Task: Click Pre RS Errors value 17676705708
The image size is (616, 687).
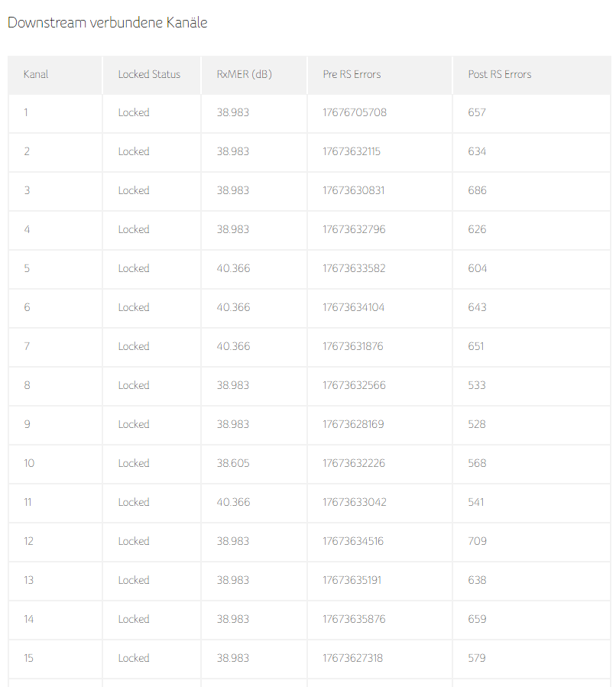Action: point(355,112)
